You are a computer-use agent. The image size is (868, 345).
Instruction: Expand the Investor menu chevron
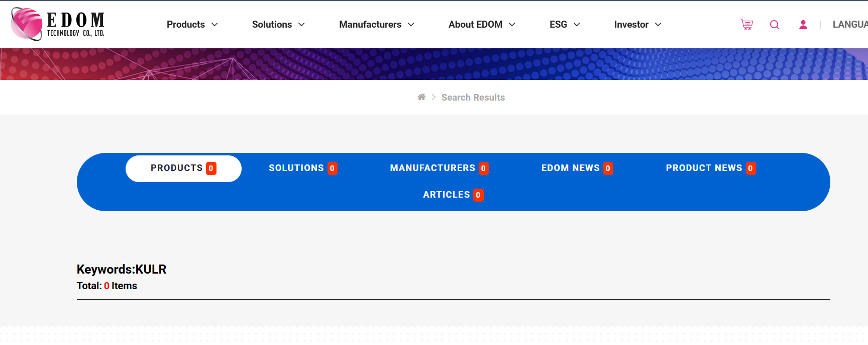(x=658, y=25)
